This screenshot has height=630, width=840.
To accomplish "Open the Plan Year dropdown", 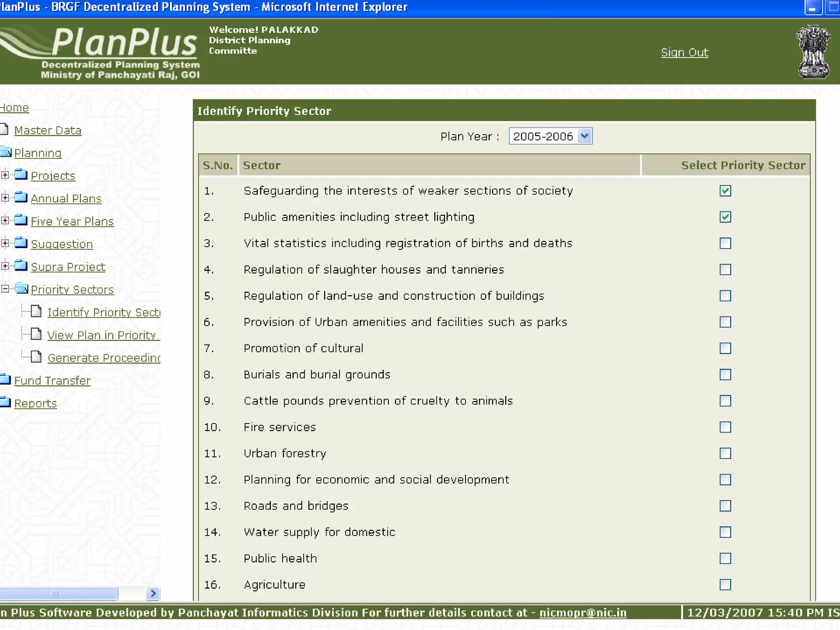I will tap(584, 136).
